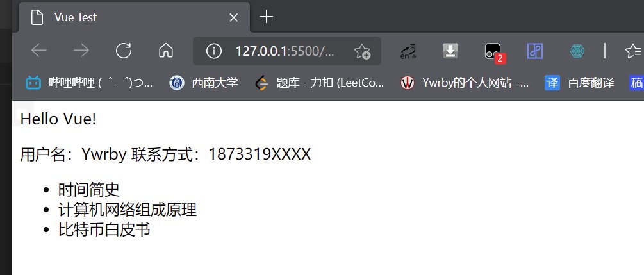This screenshot has height=275, width=644.
Task: Open the 哔哩哔哩 bookmark
Action: [89, 83]
